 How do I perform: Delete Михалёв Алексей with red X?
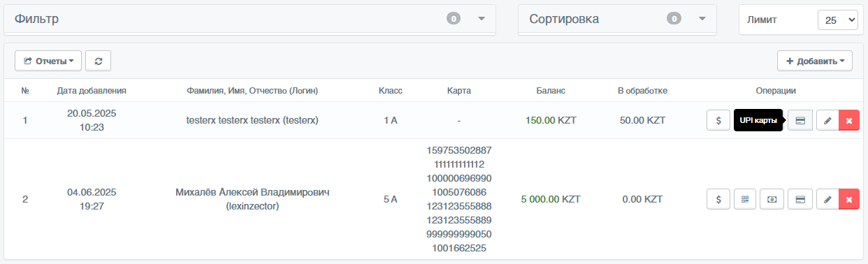point(849,199)
